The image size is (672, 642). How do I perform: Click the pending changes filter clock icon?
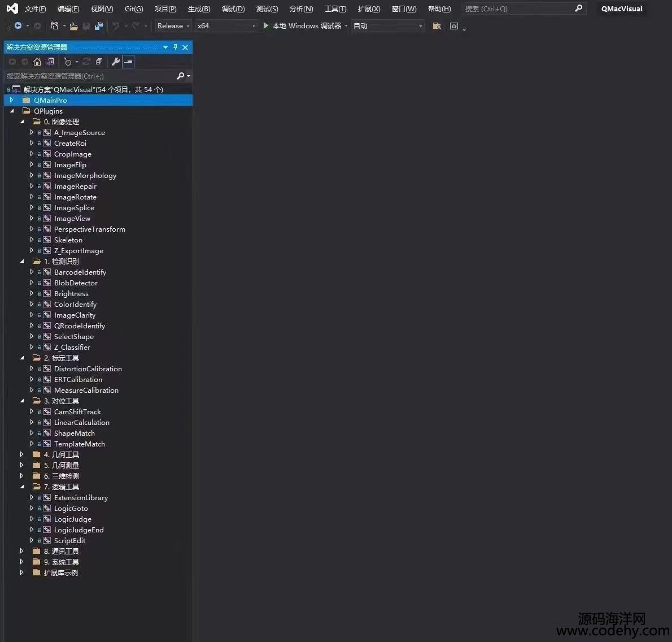[x=68, y=62]
